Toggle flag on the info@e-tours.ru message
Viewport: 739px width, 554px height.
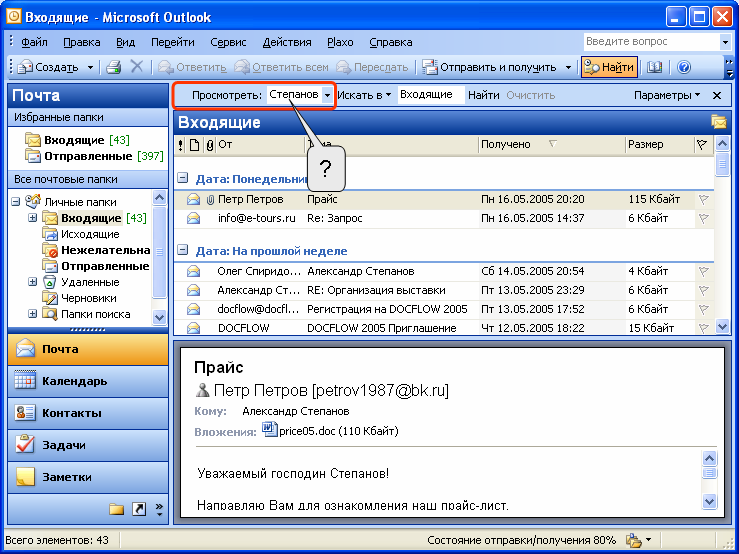pyautogui.click(x=703, y=219)
